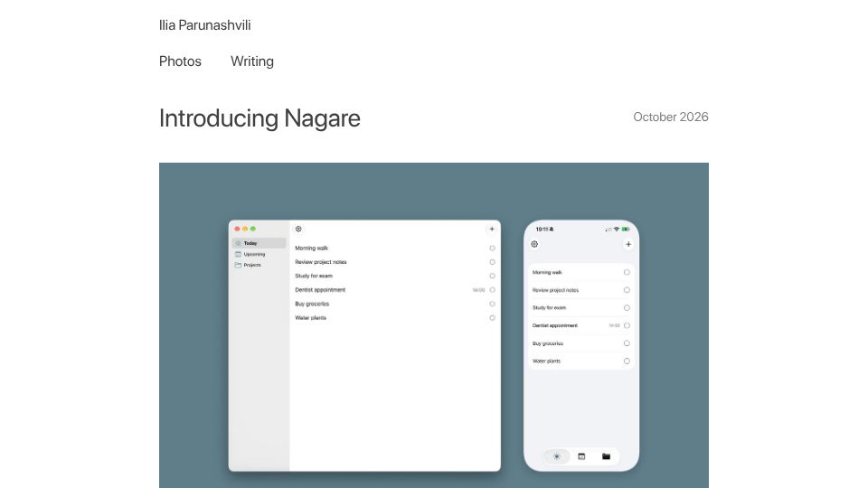Check off Review project notes on phone

coord(627,290)
